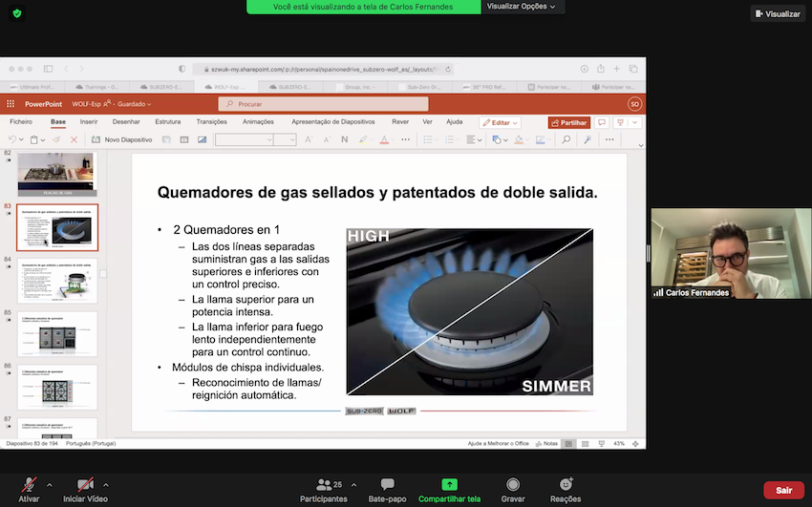Click the shape fill paint bucket

click(x=519, y=139)
